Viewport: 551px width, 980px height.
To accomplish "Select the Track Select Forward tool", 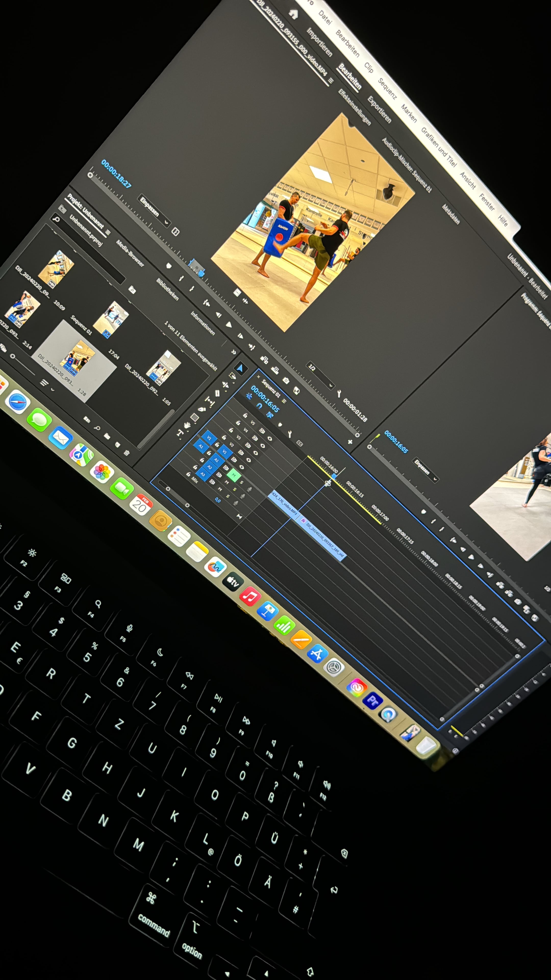I will (232, 376).
